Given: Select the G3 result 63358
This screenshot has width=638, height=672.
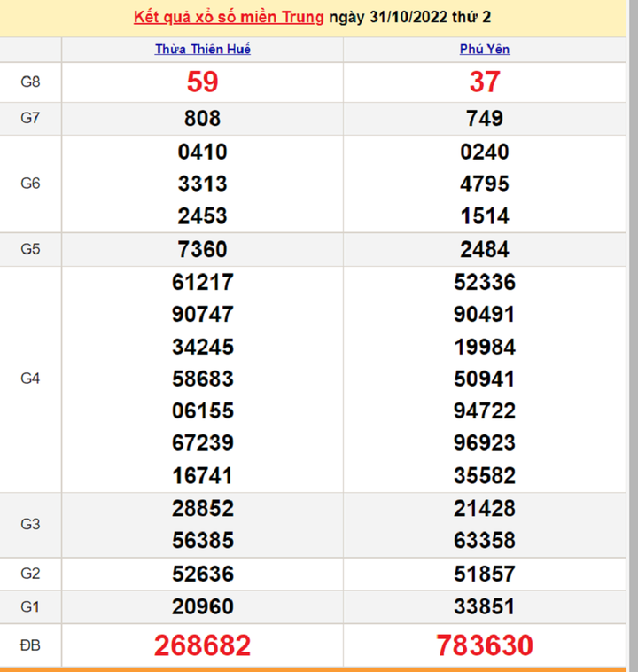Looking at the screenshot, I should click(485, 541).
